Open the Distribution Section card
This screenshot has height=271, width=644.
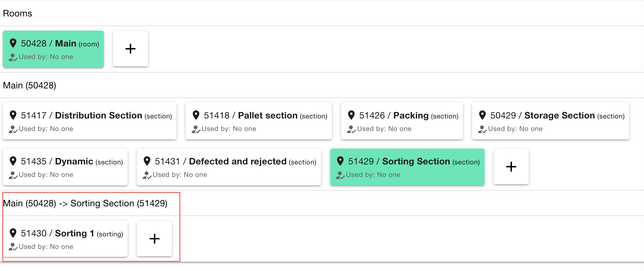90,121
